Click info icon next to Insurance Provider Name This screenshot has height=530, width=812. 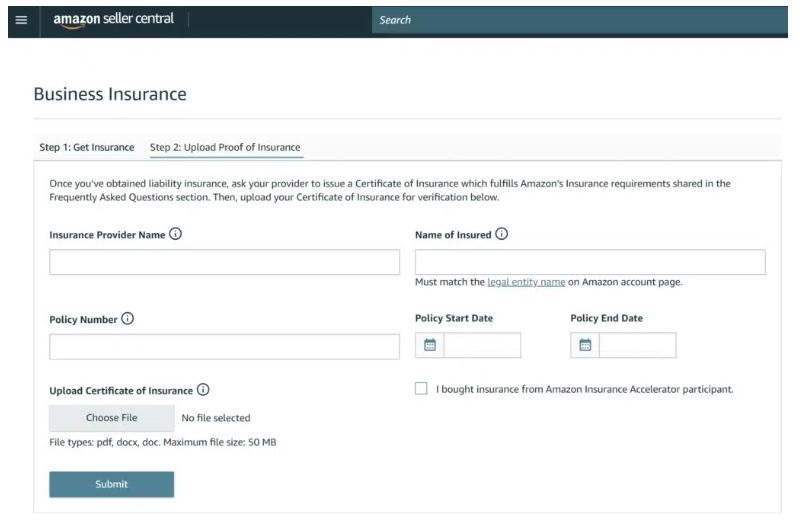(x=176, y=234)
